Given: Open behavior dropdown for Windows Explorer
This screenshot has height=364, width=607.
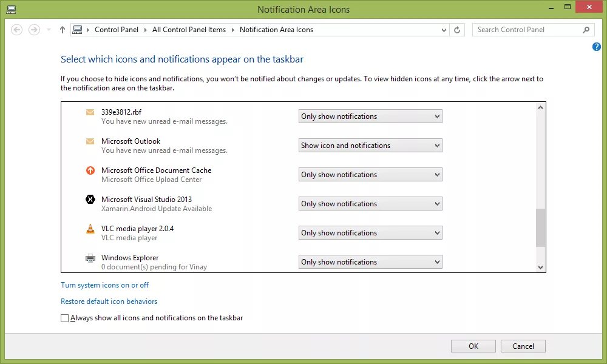Looking at the screenshot, I should (370, 262).
